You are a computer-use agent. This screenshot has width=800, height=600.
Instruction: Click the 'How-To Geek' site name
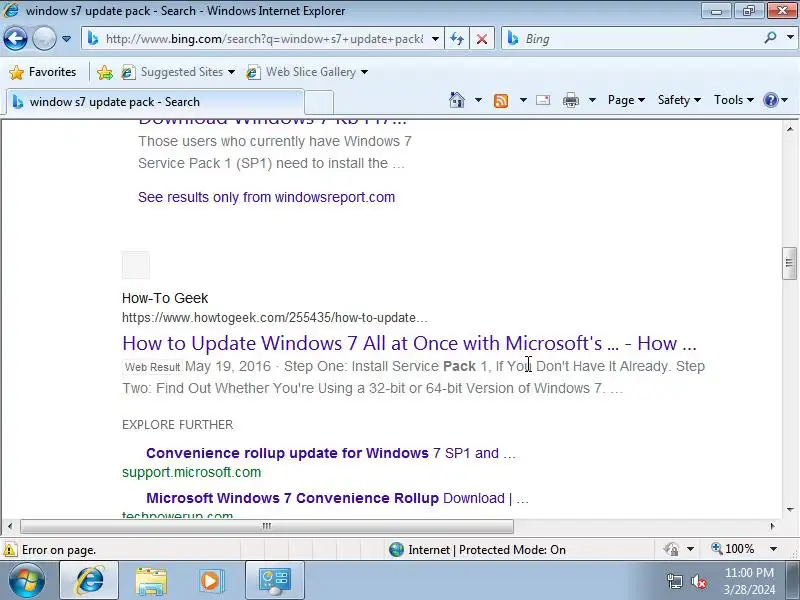165,298
